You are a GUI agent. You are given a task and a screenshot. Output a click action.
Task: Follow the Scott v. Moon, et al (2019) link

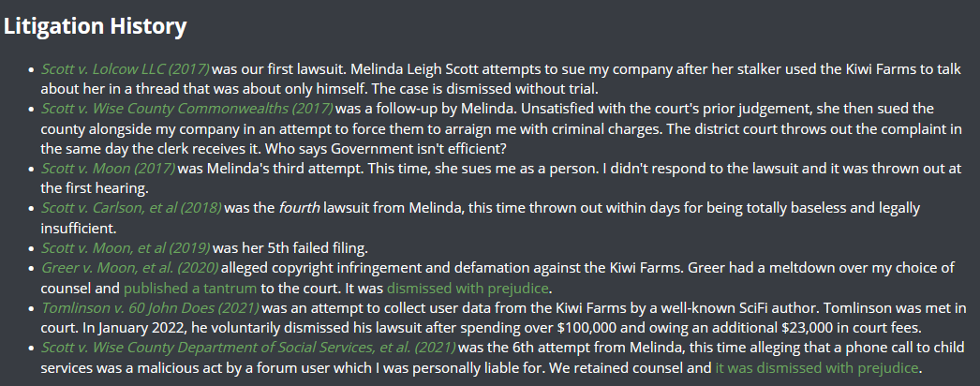[126, 248]
